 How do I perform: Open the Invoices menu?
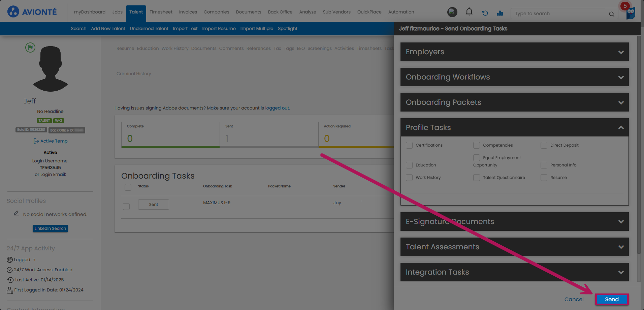[188, 12]
